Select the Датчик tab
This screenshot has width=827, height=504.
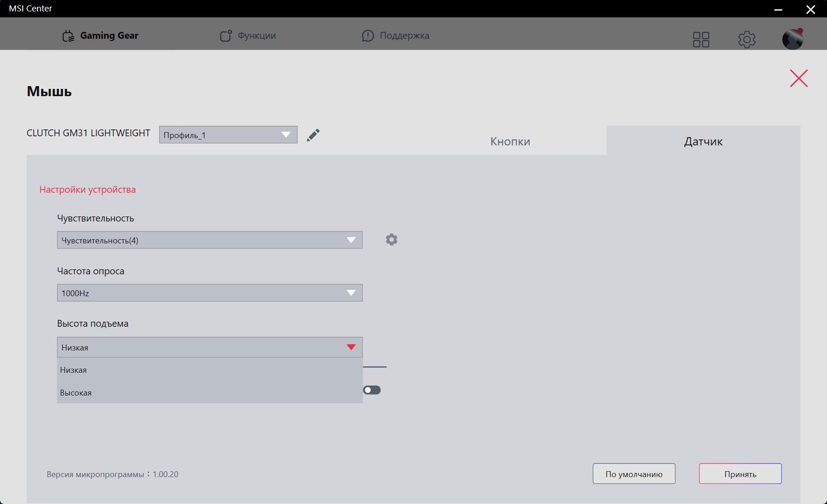pos(703,141)
